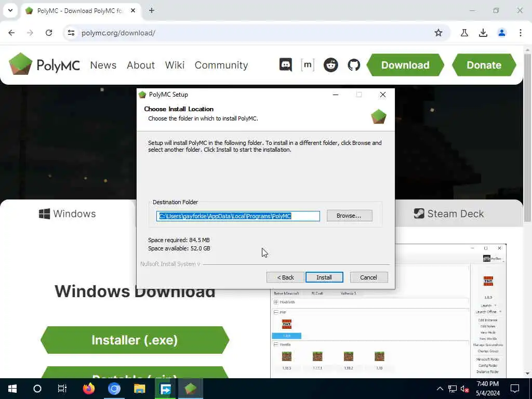Open the Community menu item

(221, 65)
